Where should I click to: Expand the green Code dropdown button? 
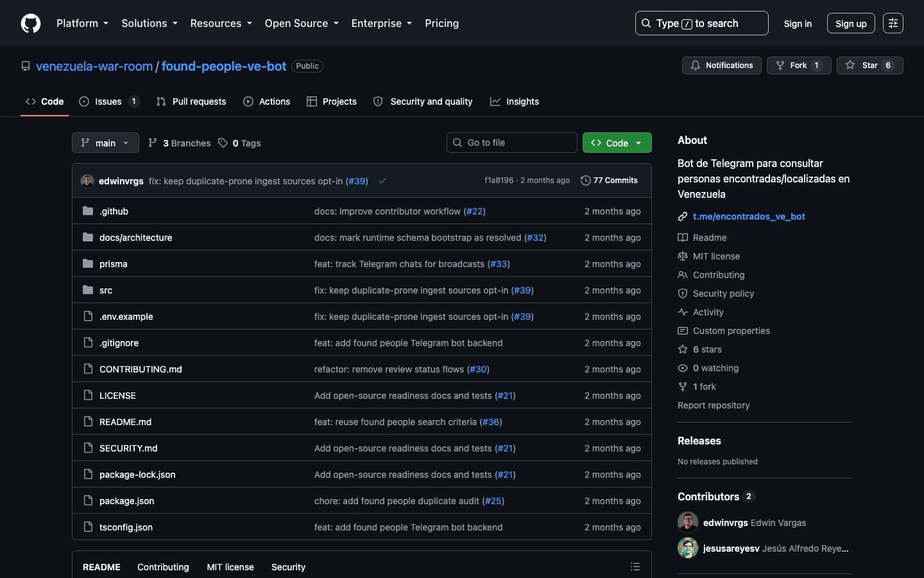point(617,143)
